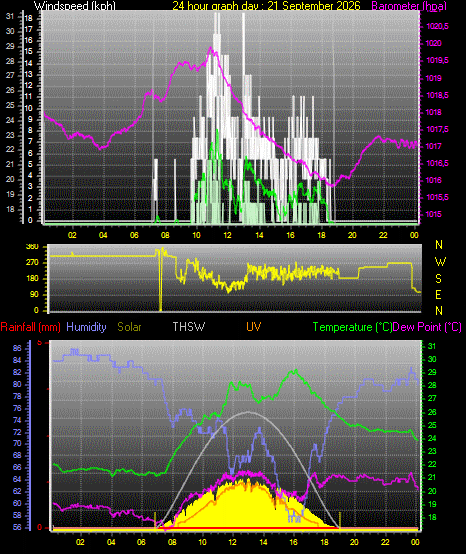Click the '180' wind direction axis value
This screenshot has width=466, height=554.
click(x=33, y=279)
